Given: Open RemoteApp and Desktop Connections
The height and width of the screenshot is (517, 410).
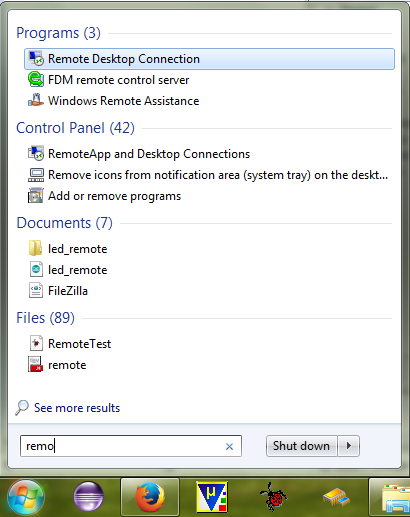Looking at the screenshot, I should coord(139,154).
